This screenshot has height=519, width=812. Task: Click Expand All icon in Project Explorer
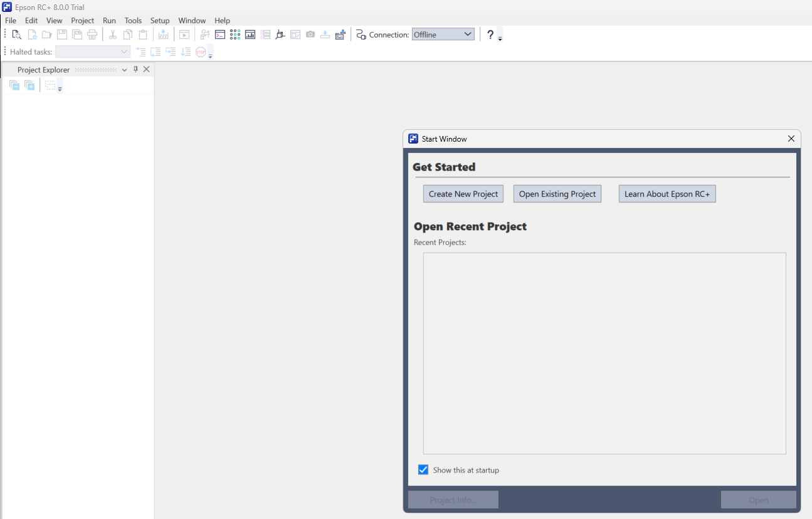tap(29, 85)
